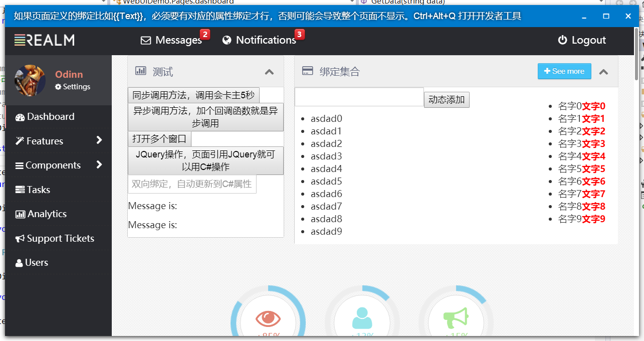The height and width of the screenshot is (341, 644).
Task: Click the Notifications globe icon
Action: pos(227,40)
